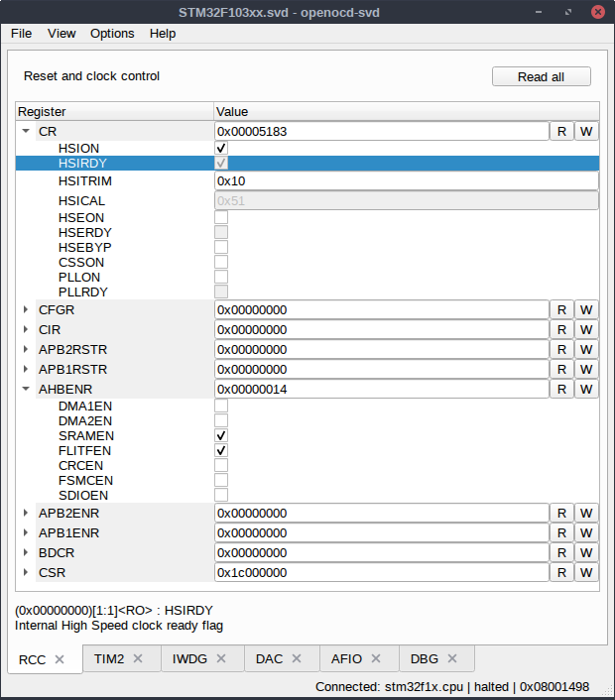Screen dimensions: 615x700
Task: Collapse the CR register tree
Action: click(26, 131)
